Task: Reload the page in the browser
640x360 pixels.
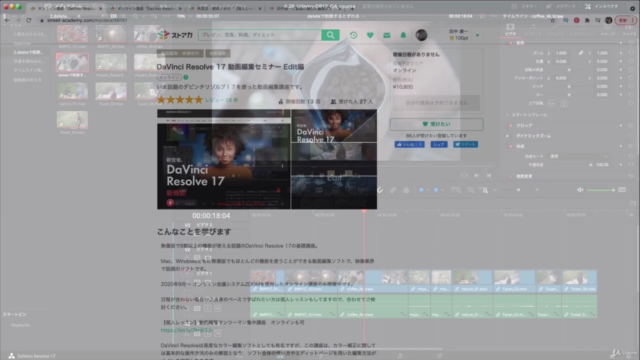Action: pyautogui.click(x=29, y=20)
